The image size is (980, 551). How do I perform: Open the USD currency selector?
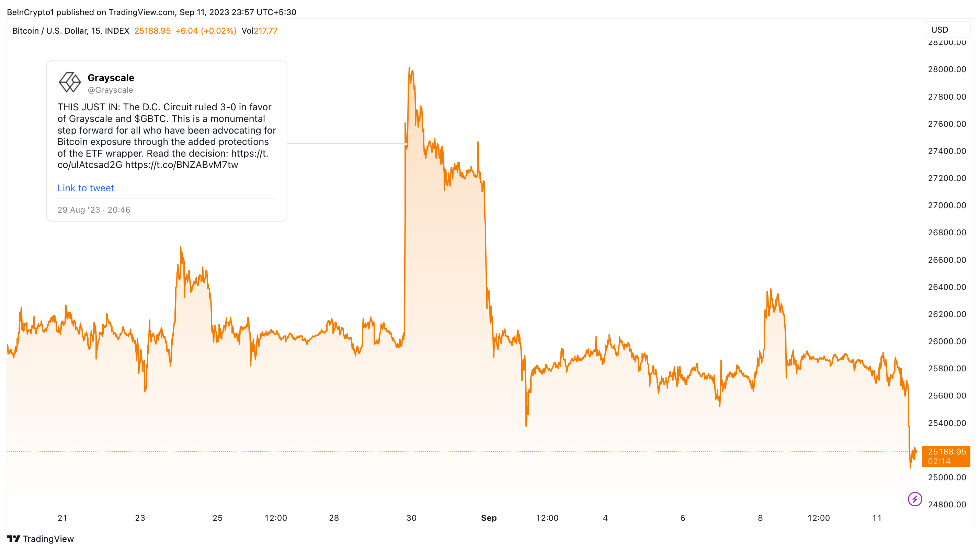click(947, 30)
